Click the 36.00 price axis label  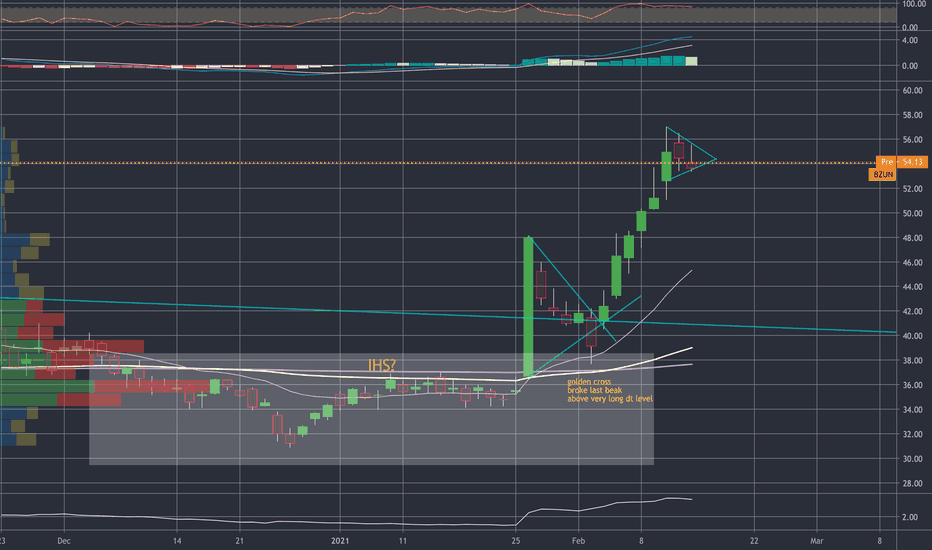tap(912, 385)
